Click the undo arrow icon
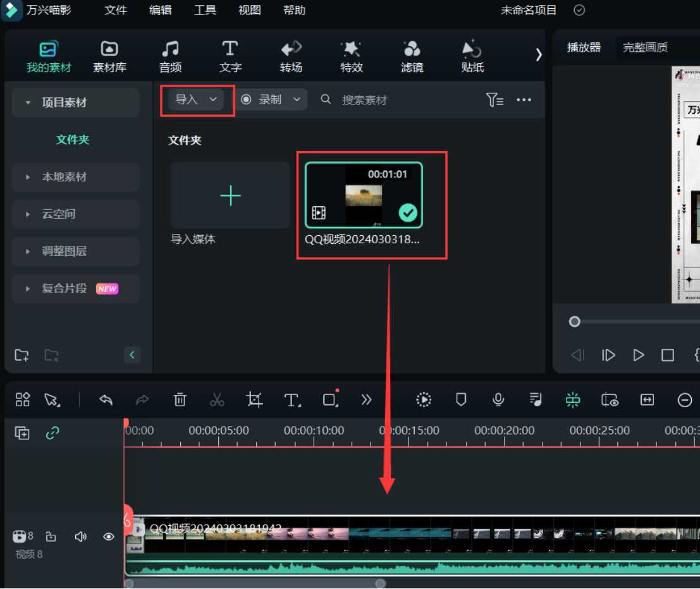 click(x=106, y=399)
